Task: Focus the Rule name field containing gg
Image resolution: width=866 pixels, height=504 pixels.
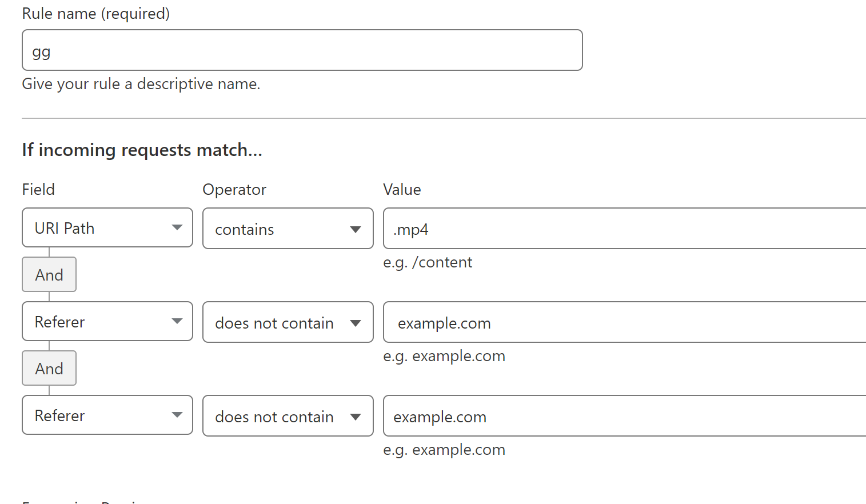Action: click(x=302, y=50)
